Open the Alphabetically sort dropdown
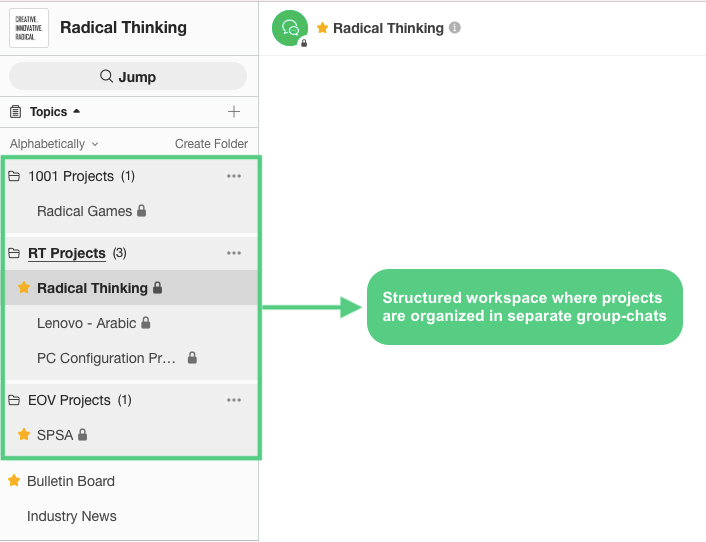This screenshot has height=542, width=706. (x=54, y=144)
